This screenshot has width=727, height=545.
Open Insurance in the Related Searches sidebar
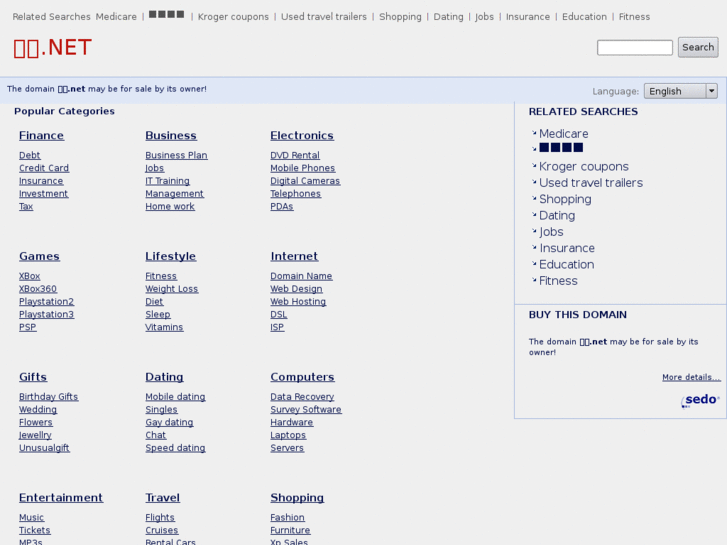(x=567, y=248)
